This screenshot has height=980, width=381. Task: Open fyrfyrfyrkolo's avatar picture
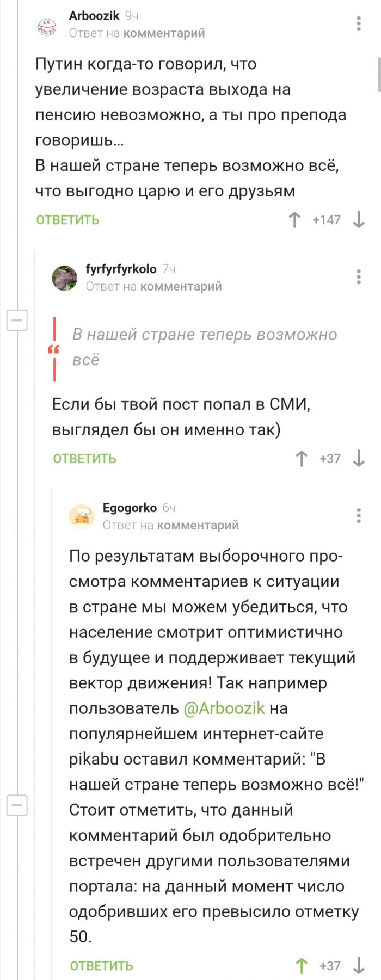coord(64,279)
